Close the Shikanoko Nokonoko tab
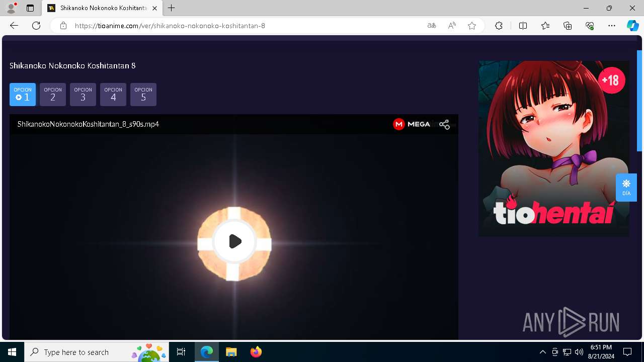Screen dimensions: 644x362 point(155,8)
